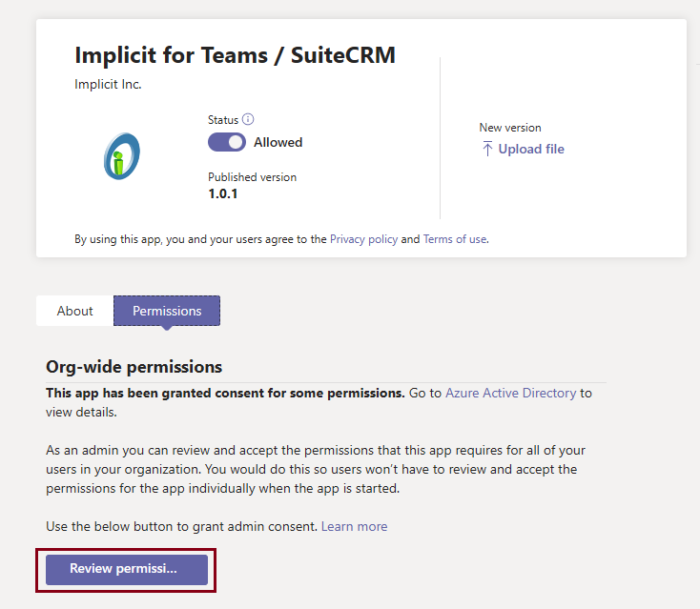The image size is (700, 609).
Task: Click the Implicit Inc. publisher name
Action: [108, 84]
